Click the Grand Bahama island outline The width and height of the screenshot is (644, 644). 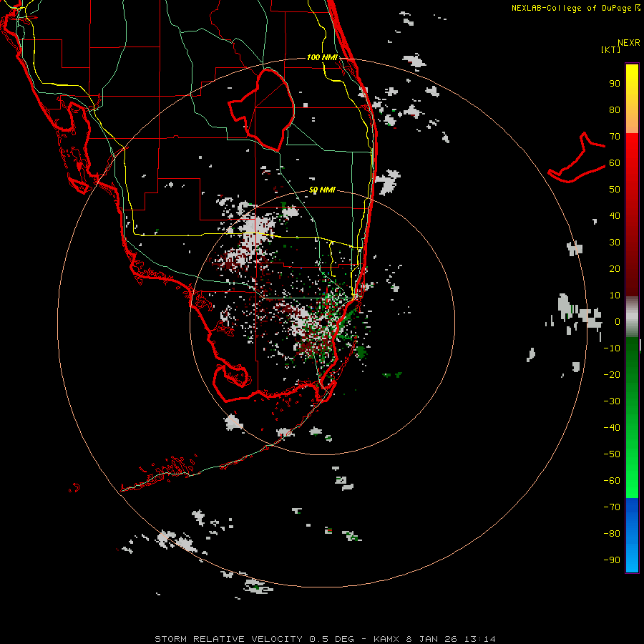[577, 158]
